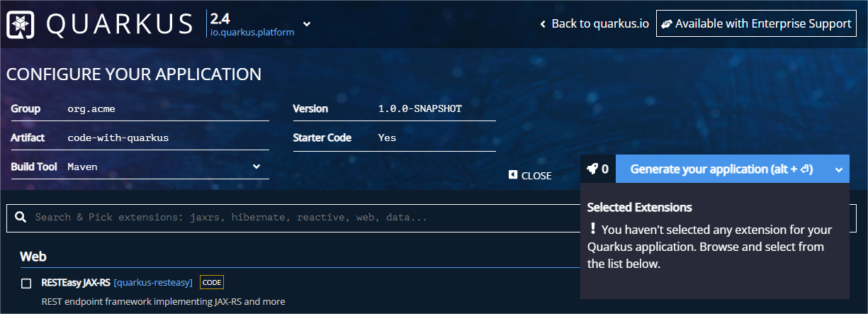Click the search magnifier icon
The height and width of the screenshot is (314, 868).
(21, 217)
